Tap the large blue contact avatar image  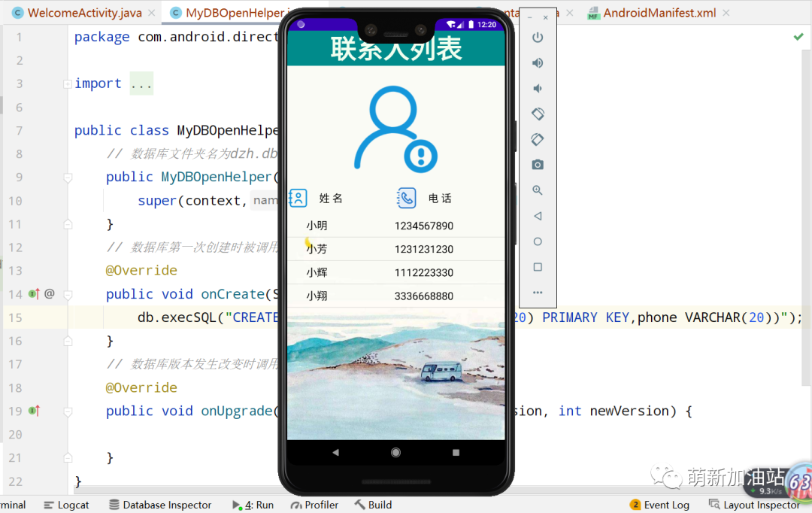click(x=395, y=129)
